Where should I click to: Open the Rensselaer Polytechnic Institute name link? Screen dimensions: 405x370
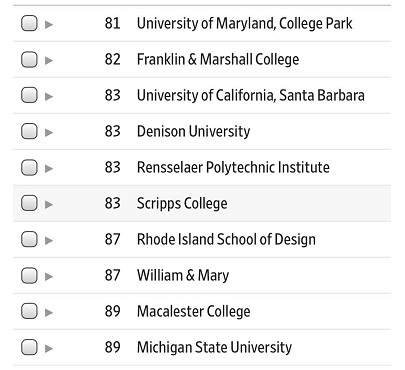(x=233, y=167)
